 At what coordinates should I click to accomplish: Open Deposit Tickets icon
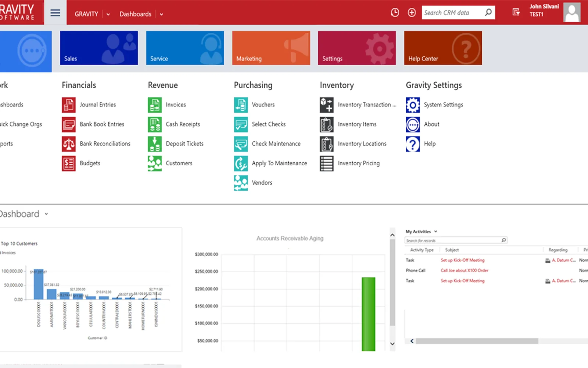(x=155, y=144)
